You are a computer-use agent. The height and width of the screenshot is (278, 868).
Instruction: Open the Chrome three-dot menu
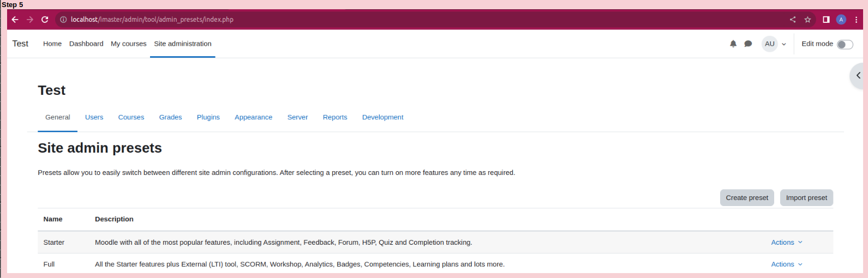(x=856, y=20)
